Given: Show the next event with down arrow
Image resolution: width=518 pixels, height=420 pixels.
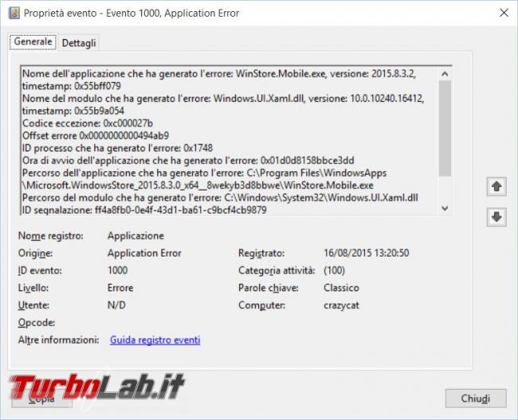Looking at the screenshot, I should click(x=496, y=217).
